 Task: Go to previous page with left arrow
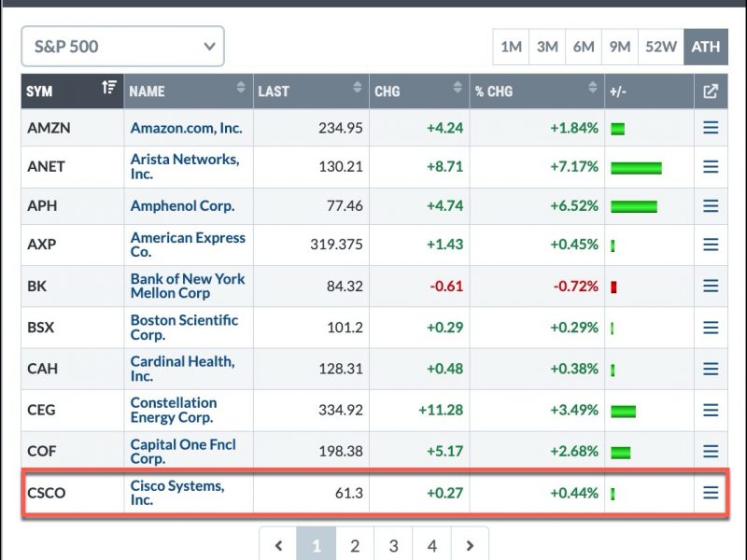[278, 545]
